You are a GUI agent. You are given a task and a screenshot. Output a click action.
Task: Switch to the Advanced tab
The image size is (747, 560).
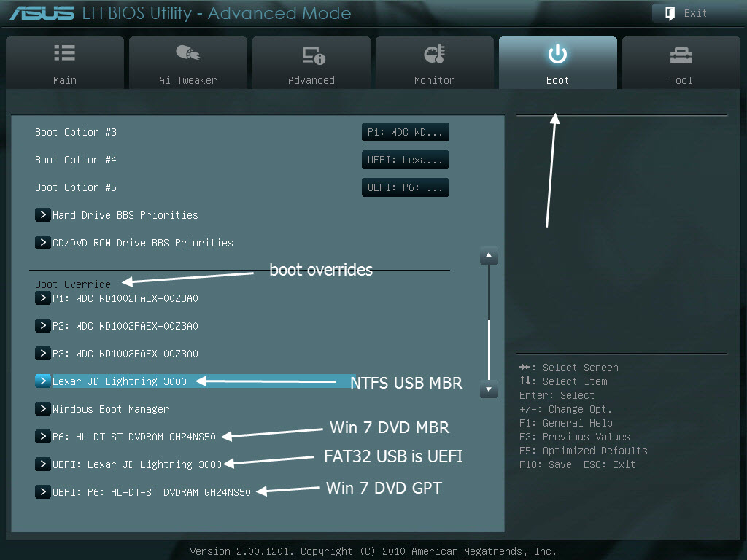point(311,63)
